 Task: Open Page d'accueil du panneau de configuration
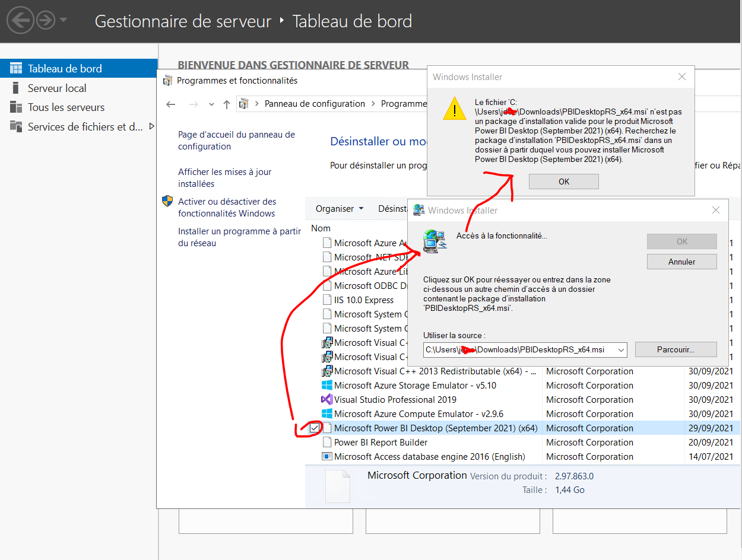[236, 141]
